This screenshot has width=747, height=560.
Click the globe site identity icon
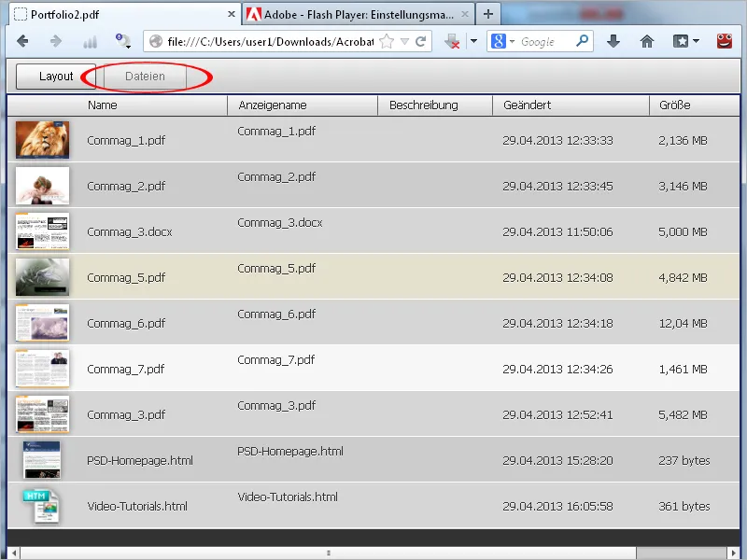pos(156,41)
